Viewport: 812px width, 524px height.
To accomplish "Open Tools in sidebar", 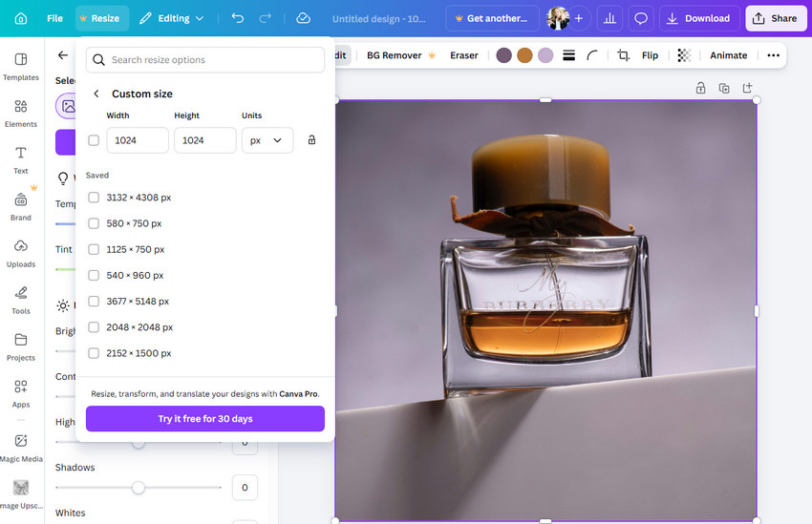I will coord(21,301).
